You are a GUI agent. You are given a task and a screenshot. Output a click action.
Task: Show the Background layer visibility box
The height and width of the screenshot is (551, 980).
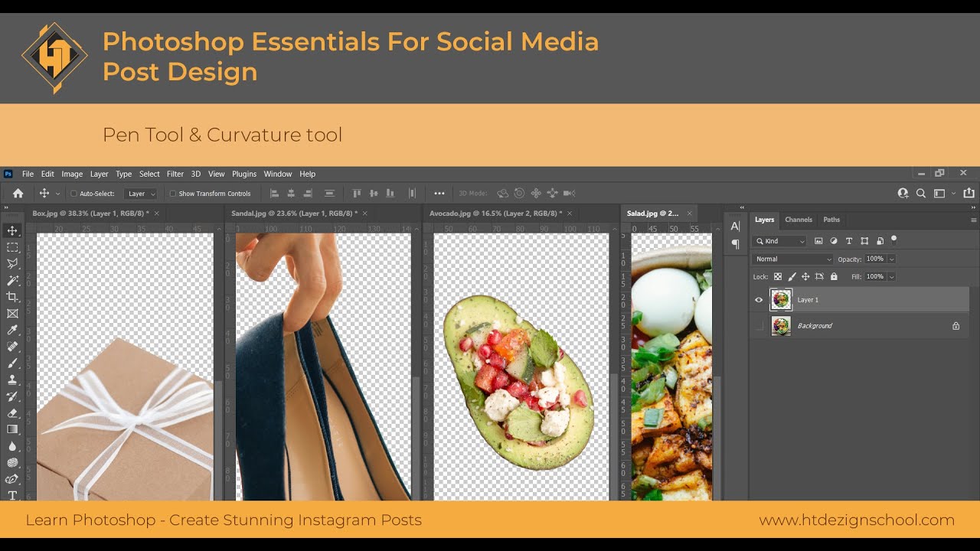(759, 326)
